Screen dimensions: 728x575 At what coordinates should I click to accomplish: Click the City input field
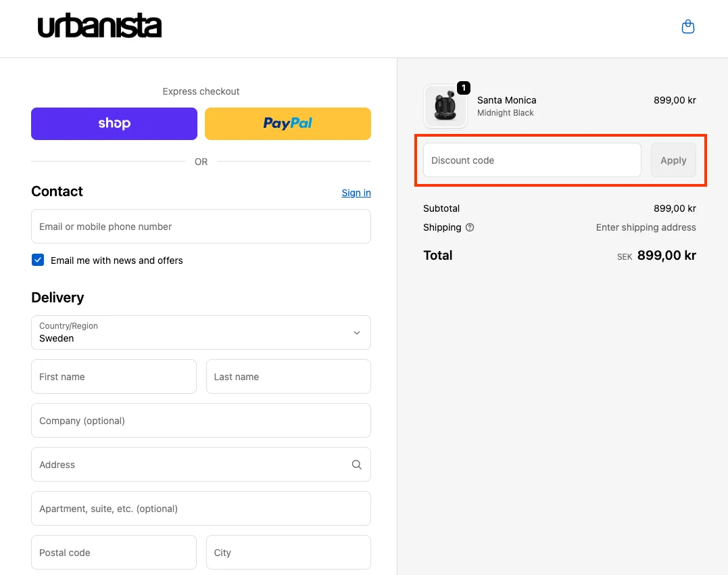click(289, 552)
